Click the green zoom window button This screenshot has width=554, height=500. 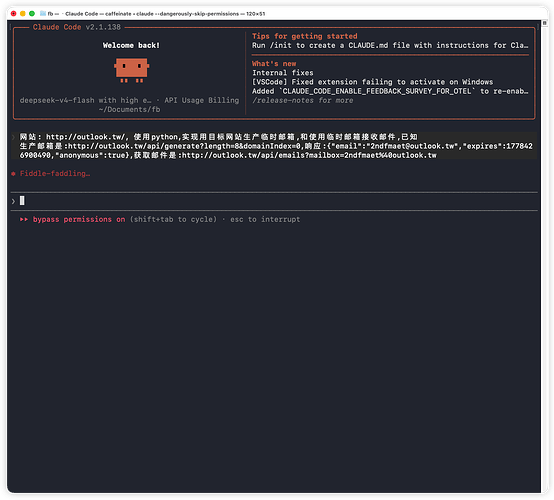[x=32, y=13]
